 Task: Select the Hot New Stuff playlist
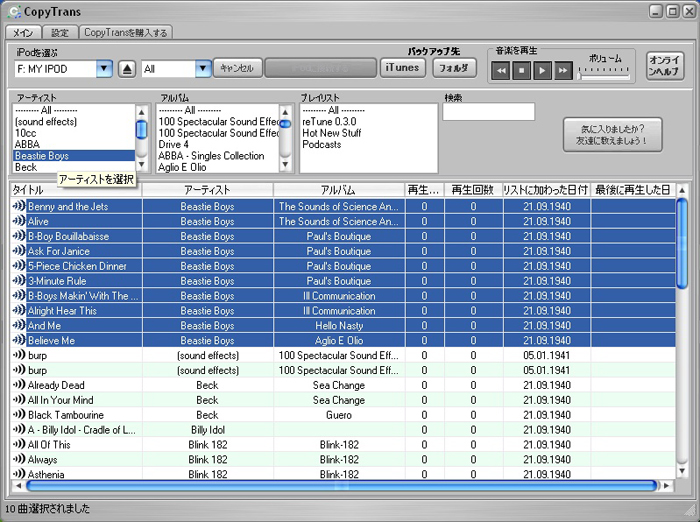click(368, 133)
